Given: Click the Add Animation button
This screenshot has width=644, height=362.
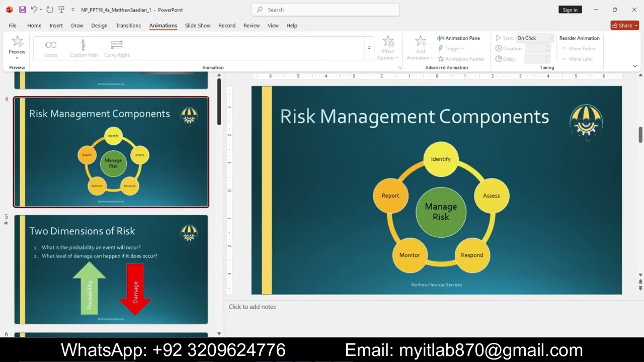Looking at the screenshot, I should [x=421, y=48].
